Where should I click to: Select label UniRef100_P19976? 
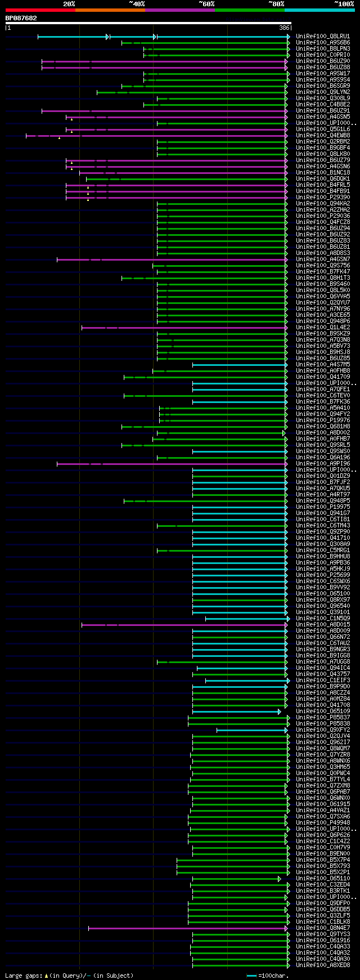pyautogui.click(x=323, y=420)
